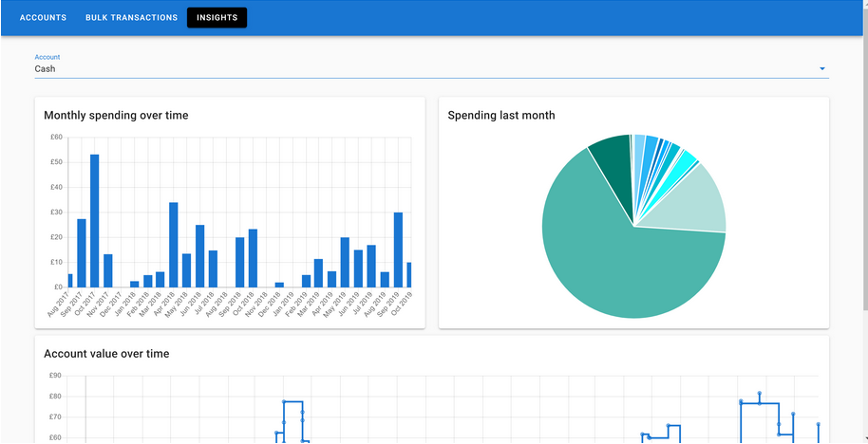Click the Nov 2017 spending bar
The height and width of the screenshot is (444, 868).
(x=108, y=271)
